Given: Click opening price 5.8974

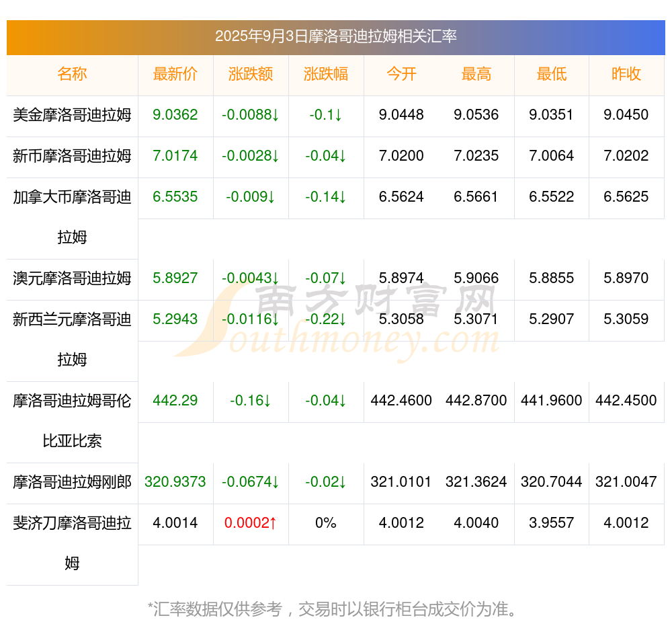Looking at the screenshot, I should 401,278.
